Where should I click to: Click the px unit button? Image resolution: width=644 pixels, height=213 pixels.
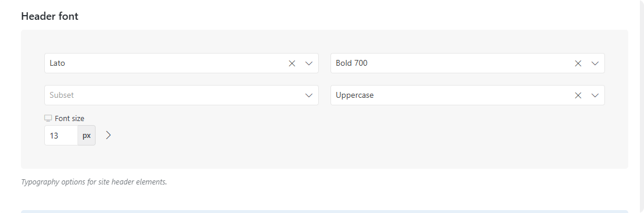[x=87, y=136]
